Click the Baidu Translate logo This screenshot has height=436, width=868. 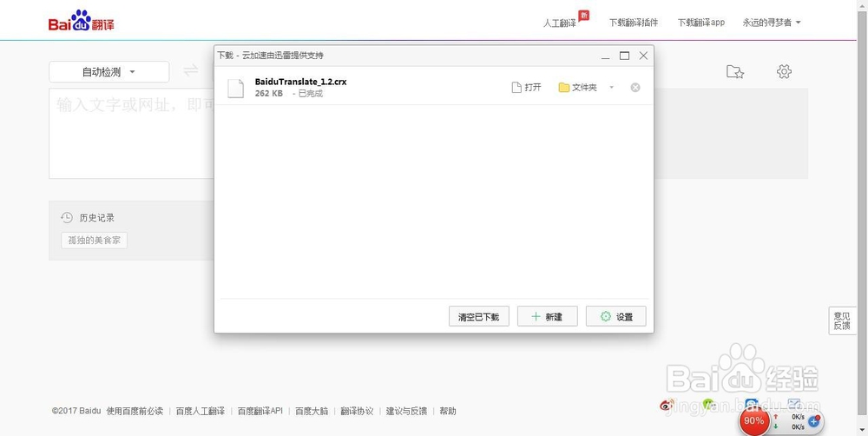coord(81,21)
